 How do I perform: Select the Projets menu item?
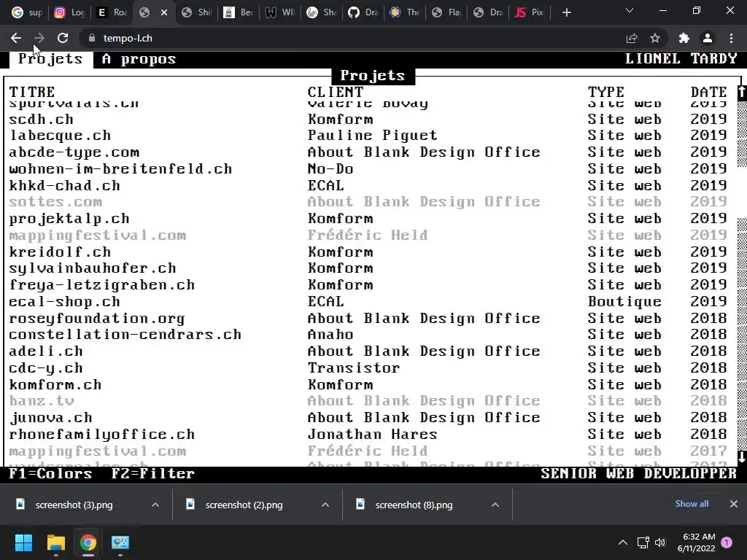pos(50,59)
